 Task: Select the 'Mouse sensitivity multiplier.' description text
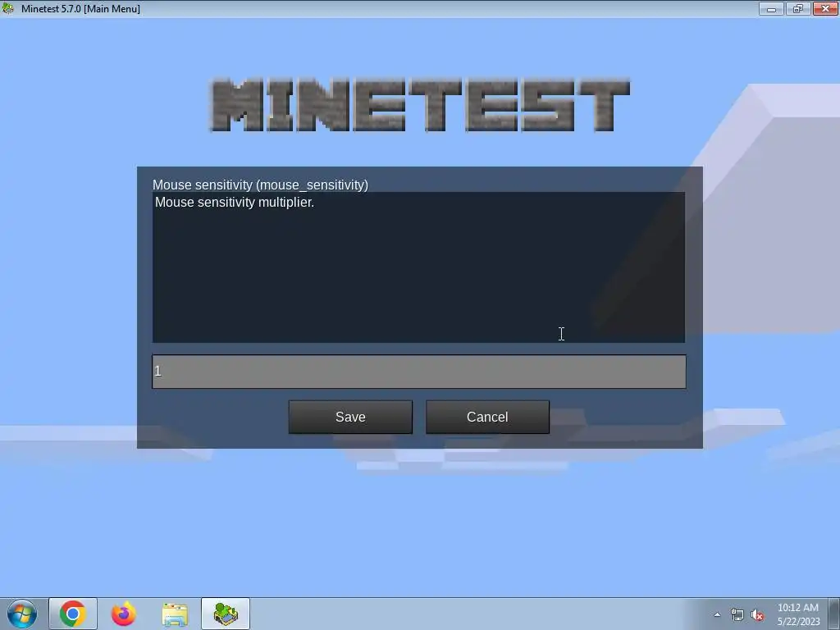(x=235, y=203)
